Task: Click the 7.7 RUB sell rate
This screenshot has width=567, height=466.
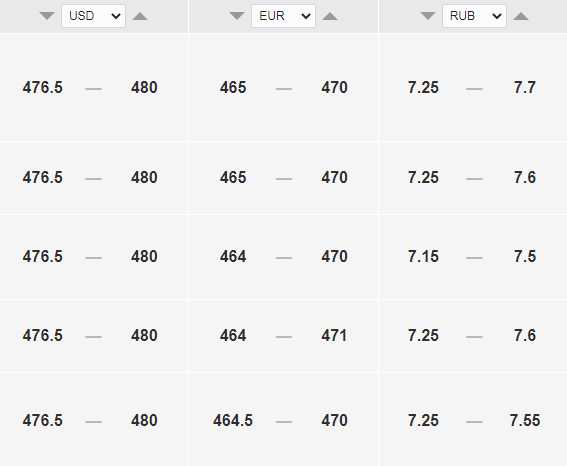Action: tap(525, 87)
